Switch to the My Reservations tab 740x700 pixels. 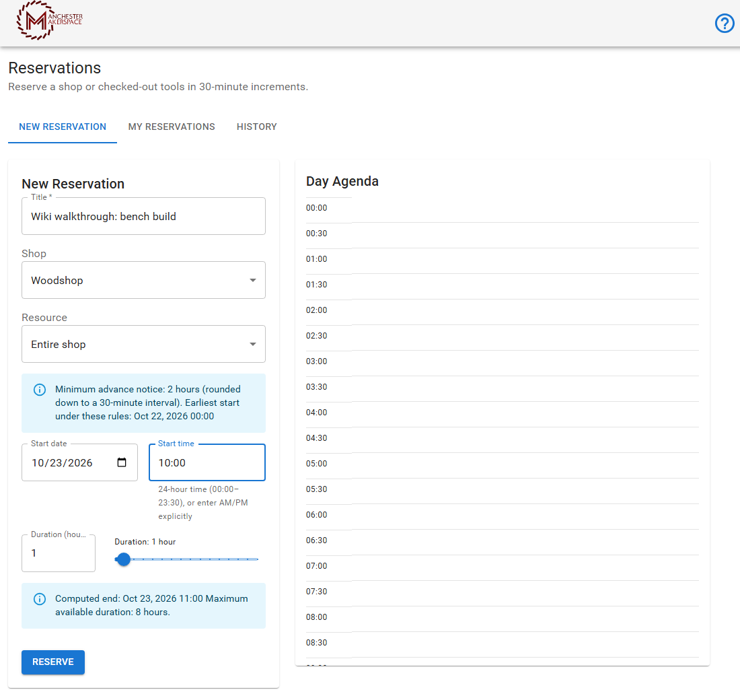coord(172,127)
